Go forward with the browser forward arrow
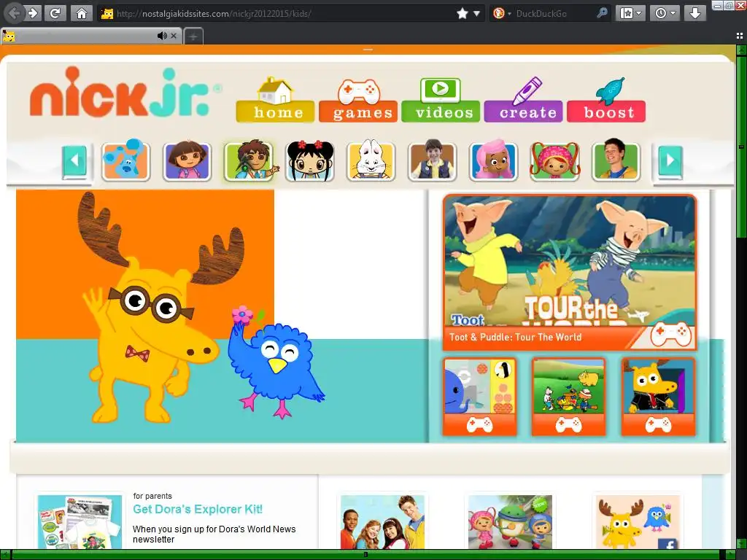This screenshot has width=747, height=560. (33, 13)
